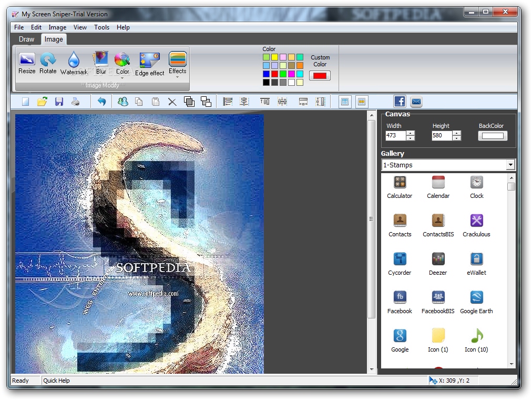The height and width of the screenshot is (400, 532).
Task: Share the image to Facebook
Action: [x=400, y=101]
